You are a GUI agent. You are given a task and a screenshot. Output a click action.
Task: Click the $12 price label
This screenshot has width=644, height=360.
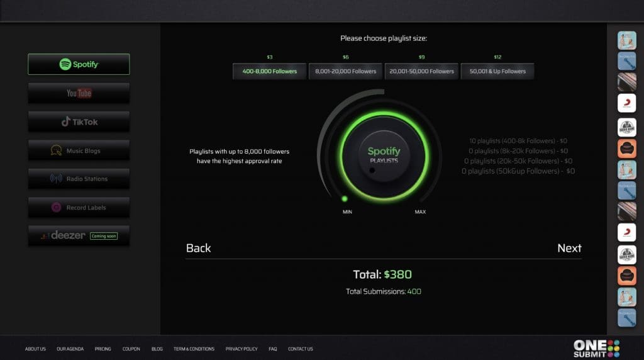pyautogui.click(x=497, y=57)
